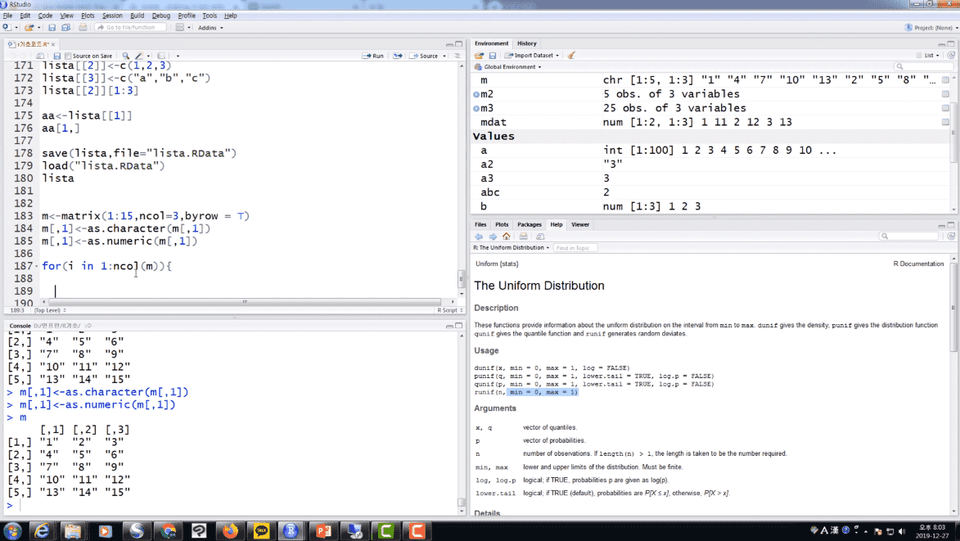Open Internet Explorer from taskbar

pos(42,531)
